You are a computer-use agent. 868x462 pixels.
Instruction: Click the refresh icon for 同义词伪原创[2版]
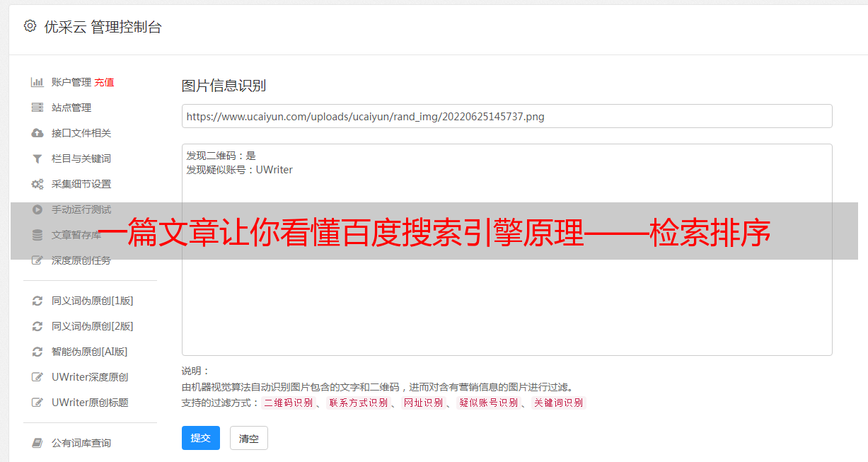point(37,326)
